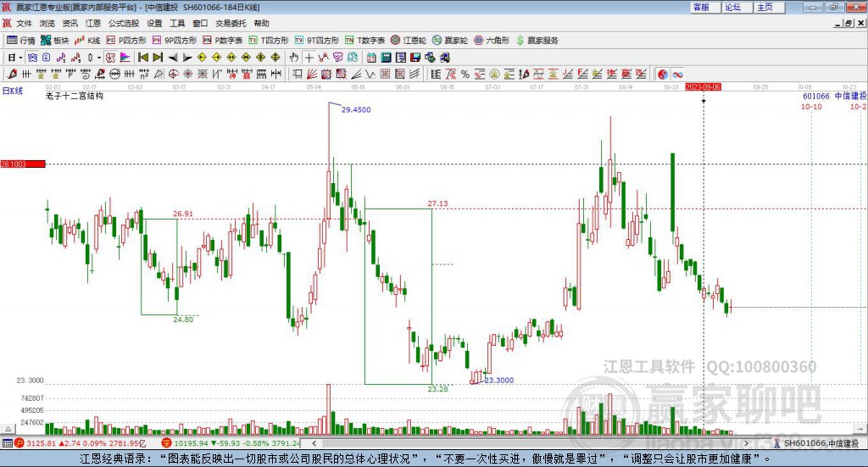Click the 论坛 button in title bar
This screenshot has height=467, width=868.
click(737, 7)
